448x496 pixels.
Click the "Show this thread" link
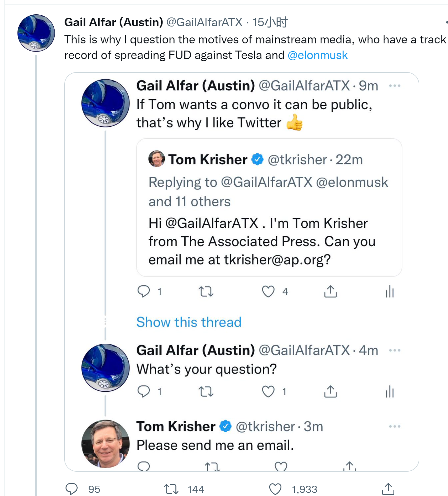pyautogui.click(x=189, y=322)
